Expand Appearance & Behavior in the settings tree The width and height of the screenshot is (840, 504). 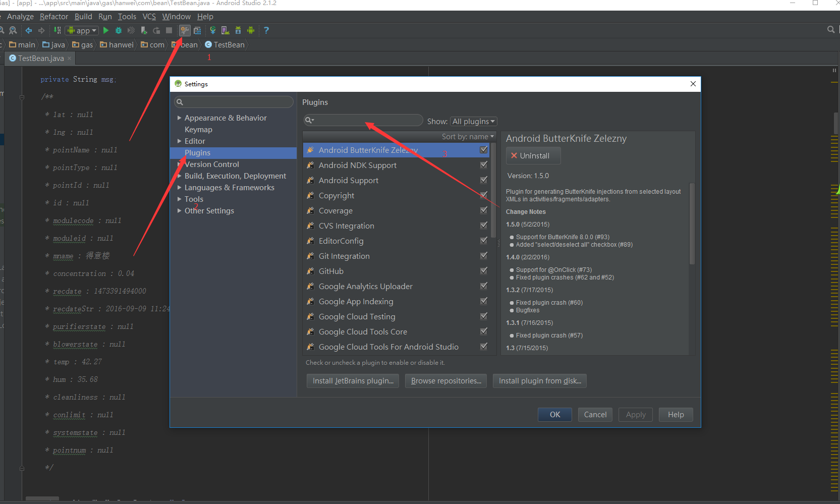pos(179,118)
